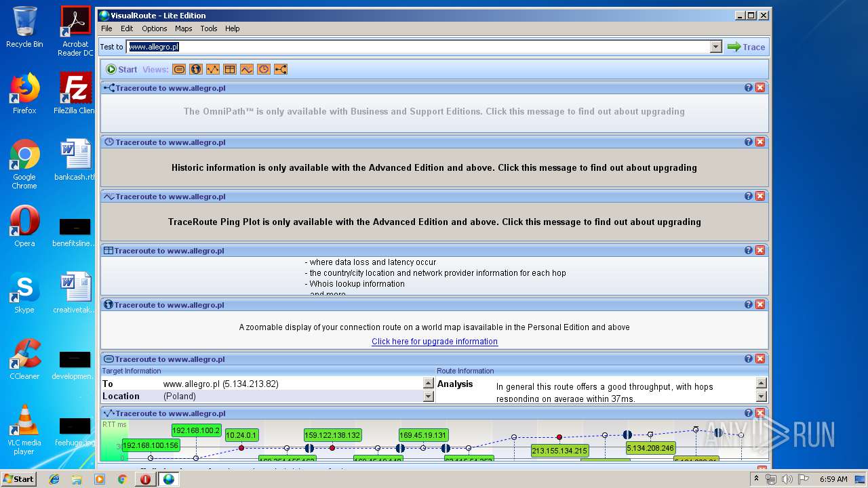Open the Windows Start button
Viewport: 868px width, 488px height.
click(19, 479)
